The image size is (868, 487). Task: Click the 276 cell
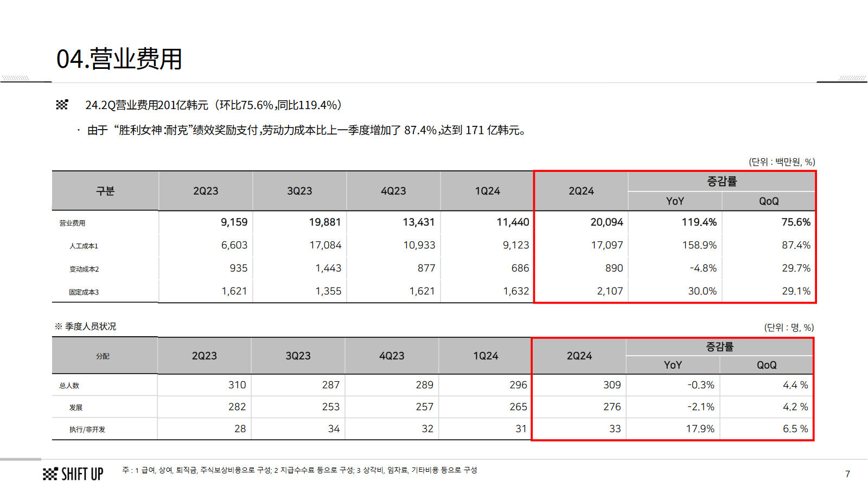612,406
